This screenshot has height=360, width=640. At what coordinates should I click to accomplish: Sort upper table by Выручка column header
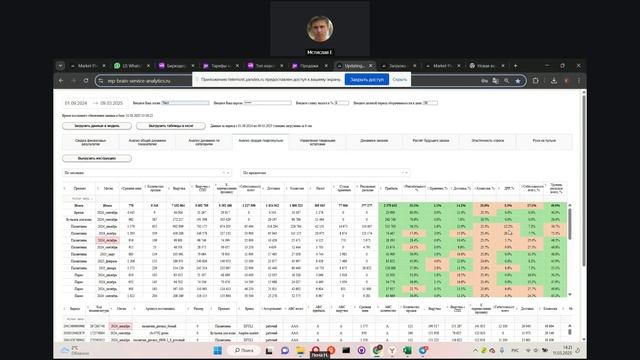coord(179,189)
